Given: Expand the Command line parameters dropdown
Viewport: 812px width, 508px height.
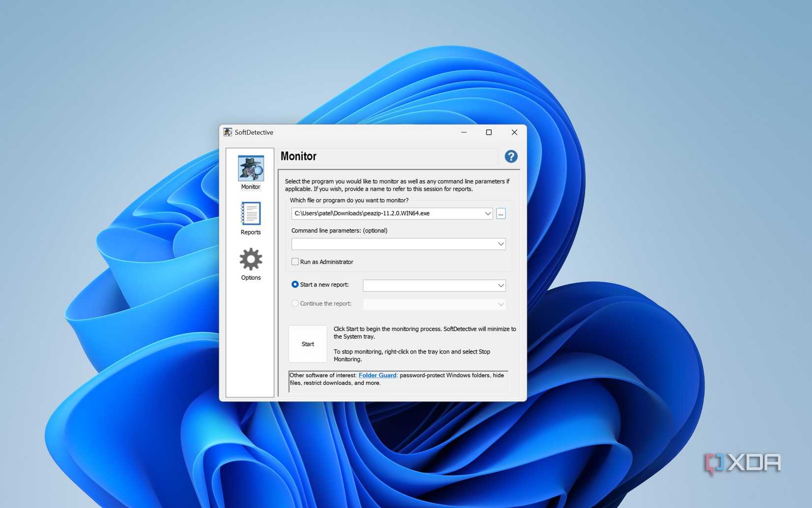Looking at the screenshot, I should 500,244.
